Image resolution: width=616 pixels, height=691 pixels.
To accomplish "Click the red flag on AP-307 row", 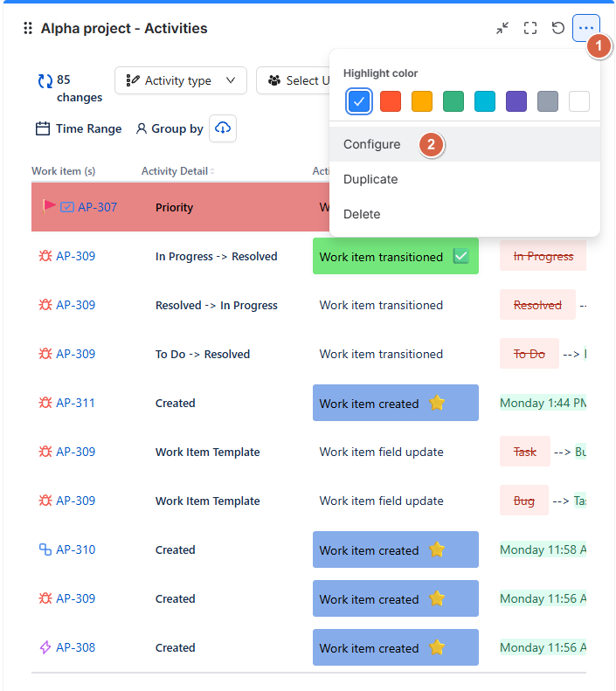I will tap(48, 206).
